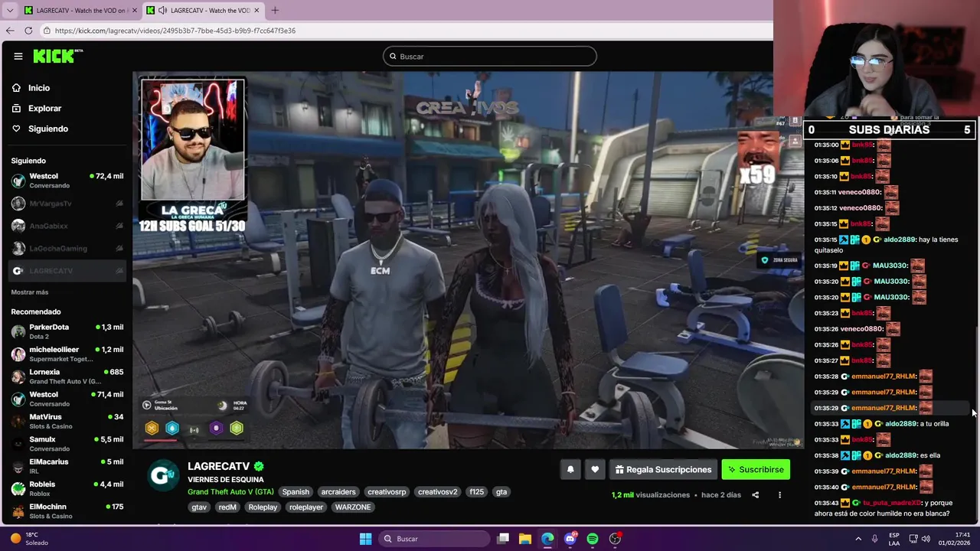Switch to the first LAGRECATV browser tab
Viewport: 980px width, 551px height.
80,11
